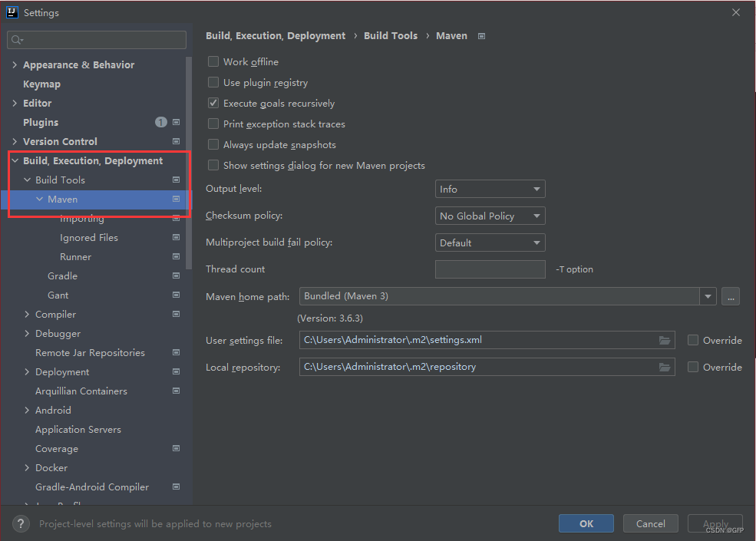Click the project-level icon beside Remote Jar Repositories

tap(176, 352)
